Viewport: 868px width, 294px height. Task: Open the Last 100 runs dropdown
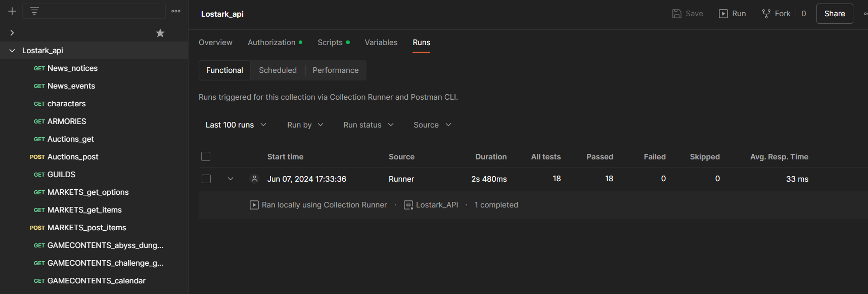[236, 125]
